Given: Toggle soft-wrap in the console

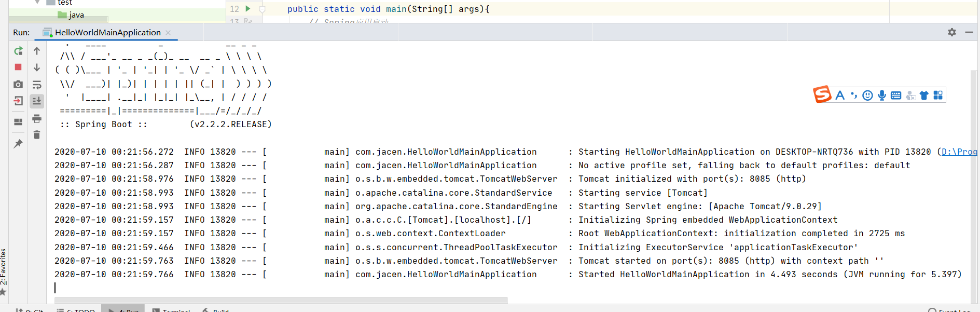Looking at the screenshot, I should pos(37,85).
